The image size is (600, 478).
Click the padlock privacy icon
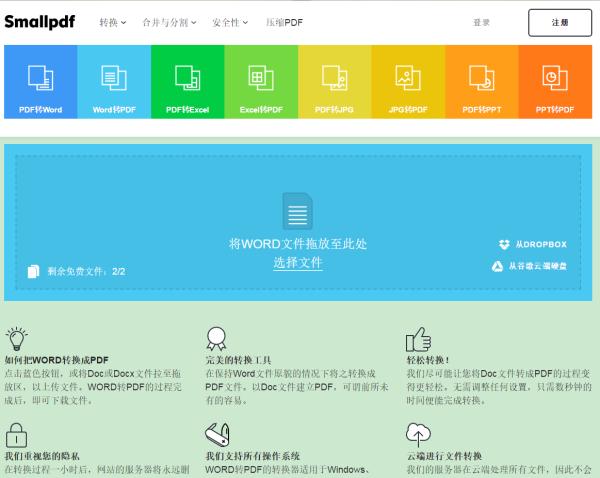(16, 435)
